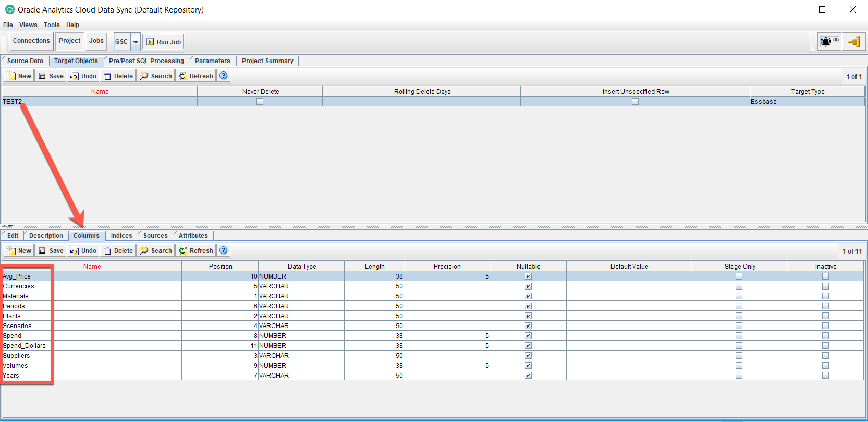Click the Connections button
The height and width of the screenshot is (422, 868).
point(31,41)
